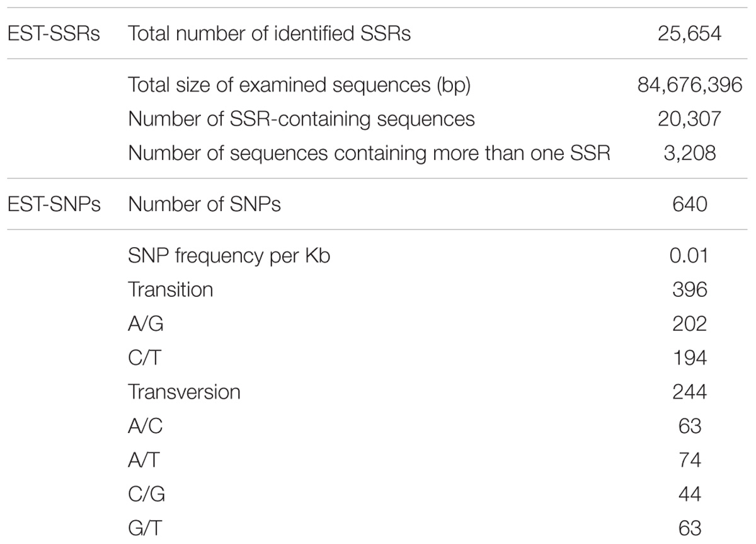Click Total size of examined sequences label

point(299,84)
